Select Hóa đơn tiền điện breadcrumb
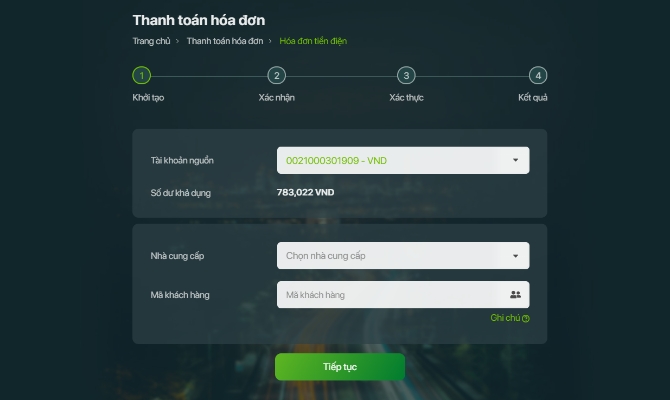The image size is (670, 400). point(313,41)
